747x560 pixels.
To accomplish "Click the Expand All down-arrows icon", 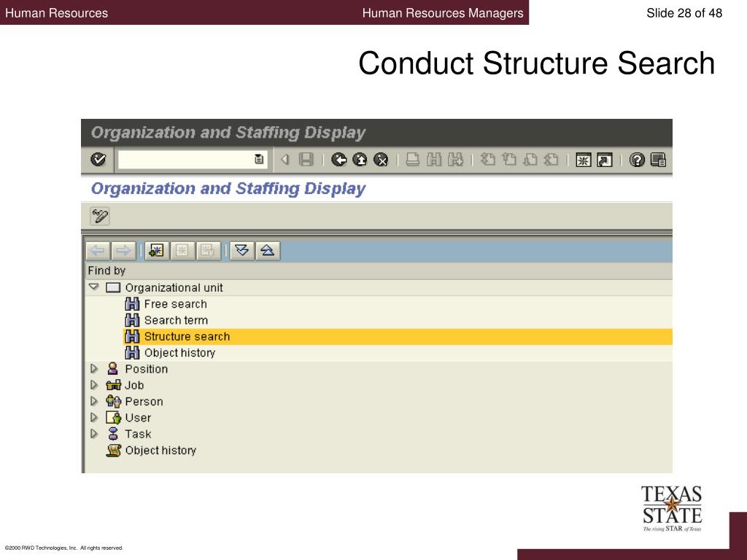I will pyautogui.click(x=242, y=251).
